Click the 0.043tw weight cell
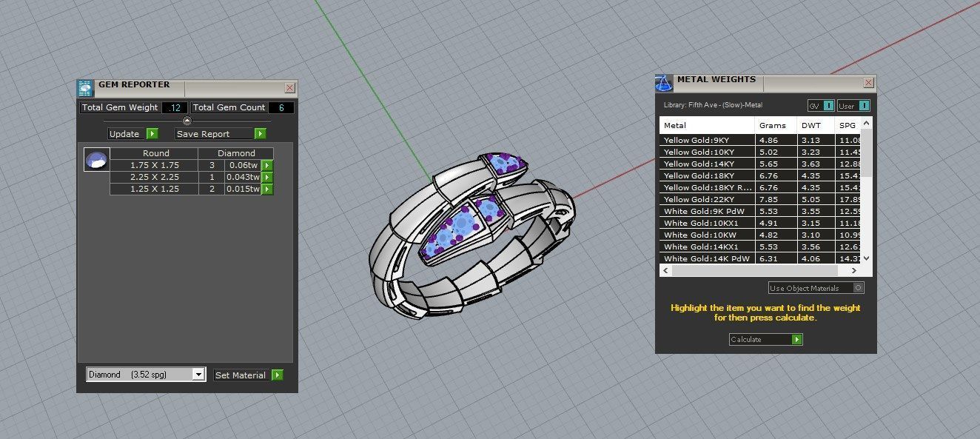The height and width of the screenshot is (439, 980). click(244, 178)
